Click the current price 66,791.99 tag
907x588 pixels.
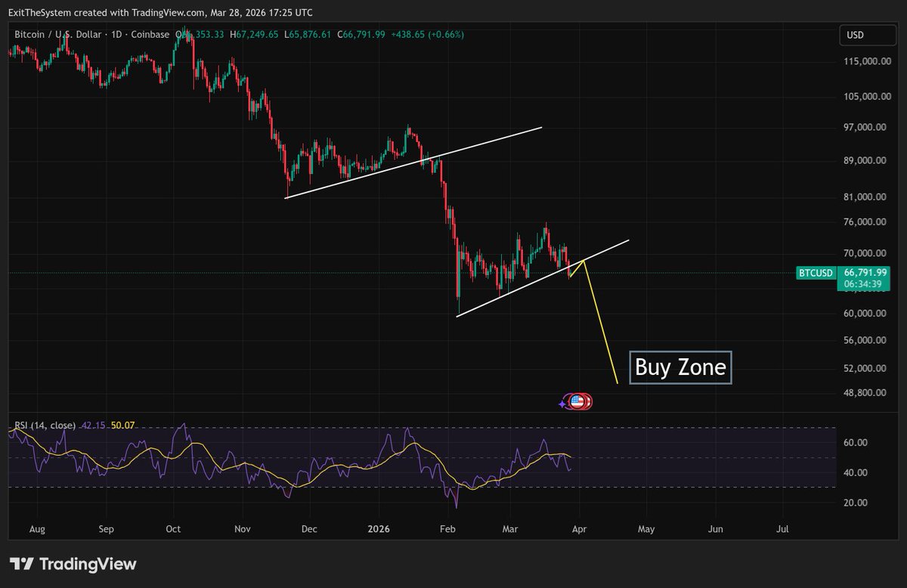tap(865, 272)
